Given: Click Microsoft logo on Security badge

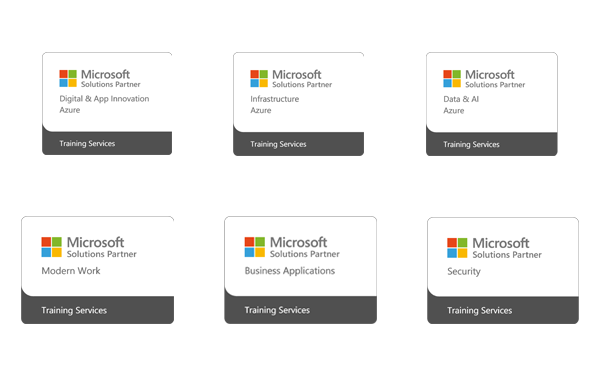Looking at the screenshot, I should (457, 247).
